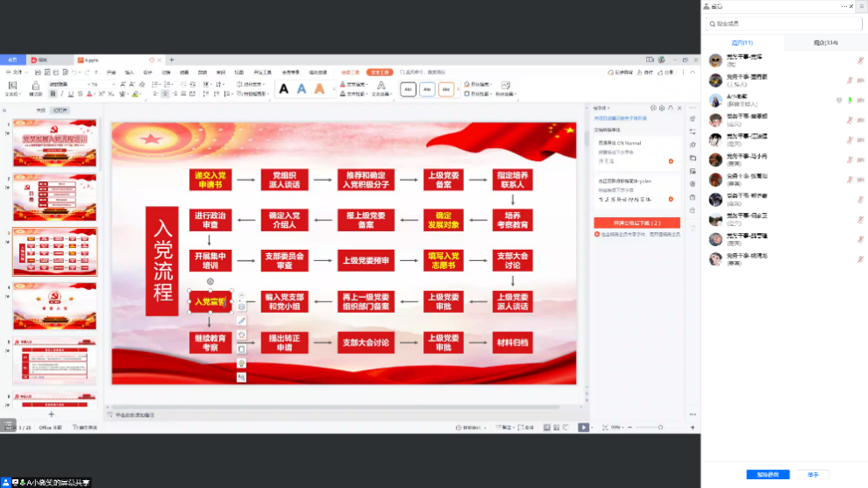Click the Undo arrow icon

tap(75, 73)
